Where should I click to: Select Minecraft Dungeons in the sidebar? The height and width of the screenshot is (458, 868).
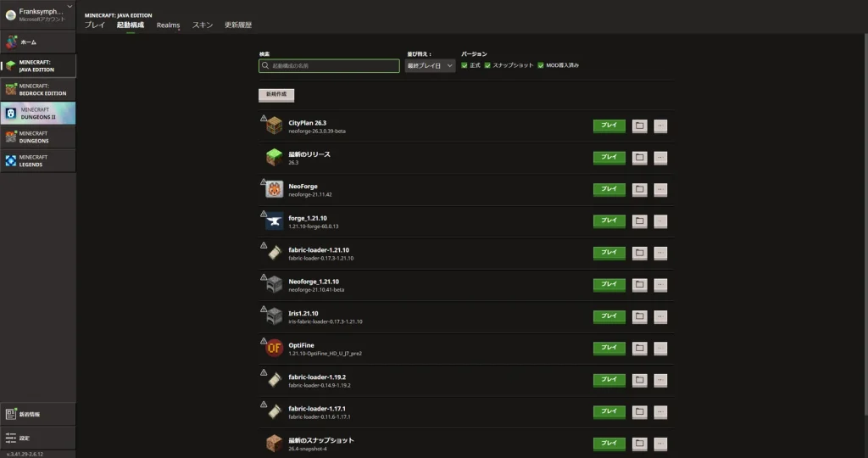(37, 137)
